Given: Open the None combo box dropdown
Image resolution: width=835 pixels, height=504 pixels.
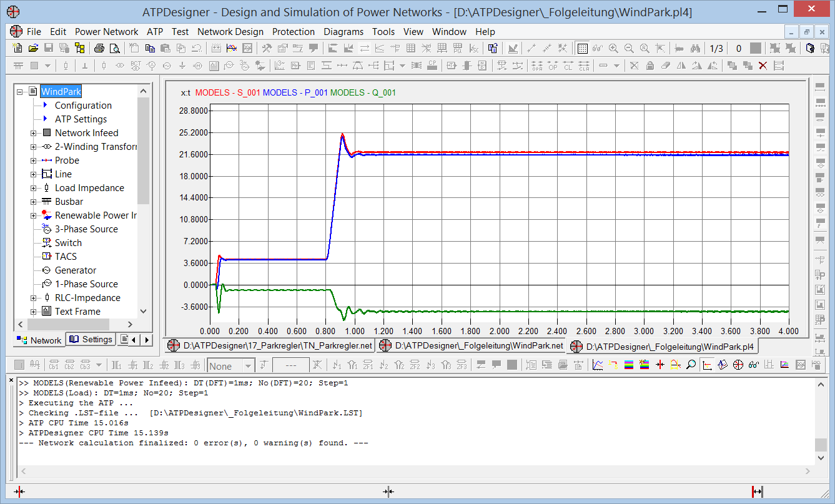Looking at the screenshot, I should click(248, 366).
